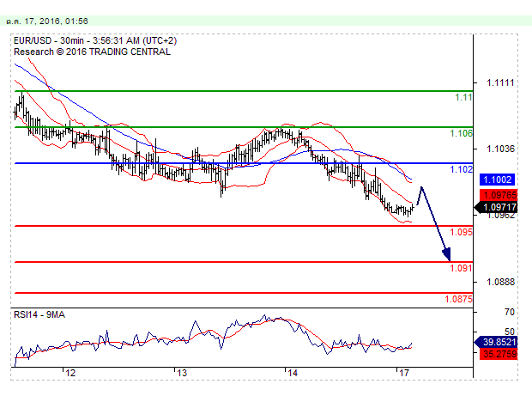Click the green 1.11 resistance label

click(463, 97)
